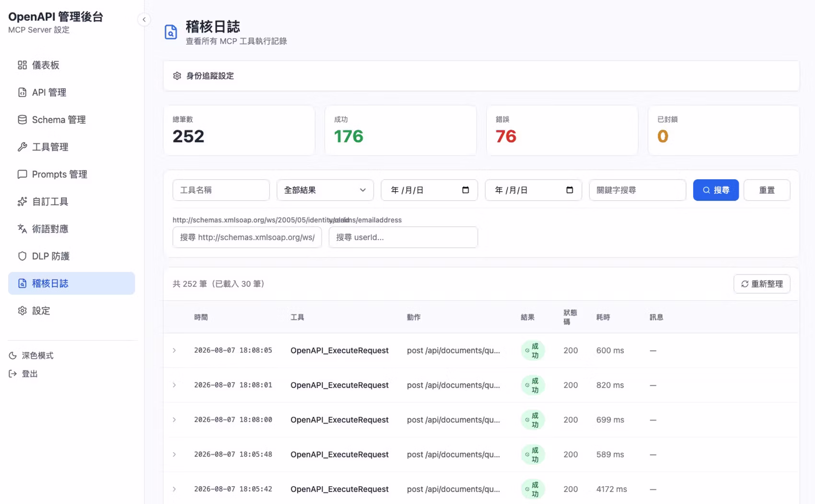The width and height of the screenshot is (815, 504).
Task: Click the 成功 badge in the 820 ms row
Action: 533,385
